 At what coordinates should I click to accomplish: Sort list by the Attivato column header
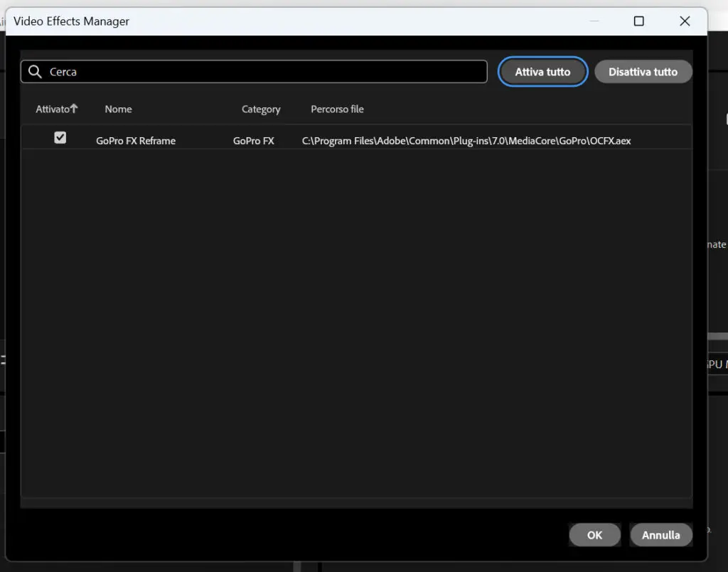pyautogui.click(x=53, y=109)
